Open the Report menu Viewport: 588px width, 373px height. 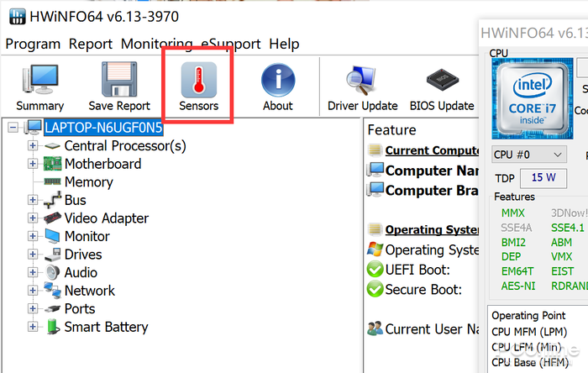[91, 44]
